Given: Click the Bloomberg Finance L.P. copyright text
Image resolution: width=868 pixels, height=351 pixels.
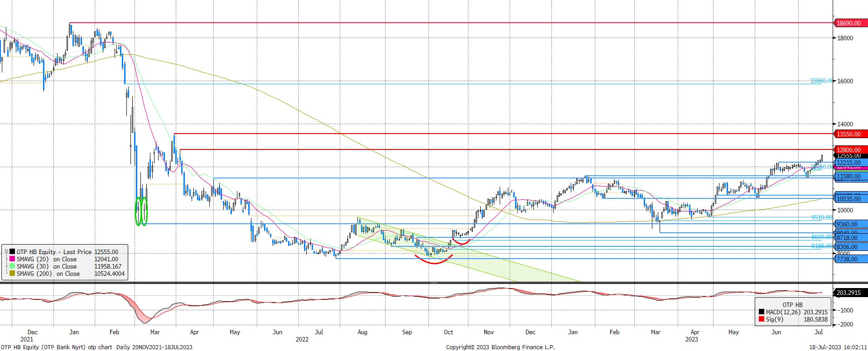Looking at the screenshot, I should coord(500,347).
